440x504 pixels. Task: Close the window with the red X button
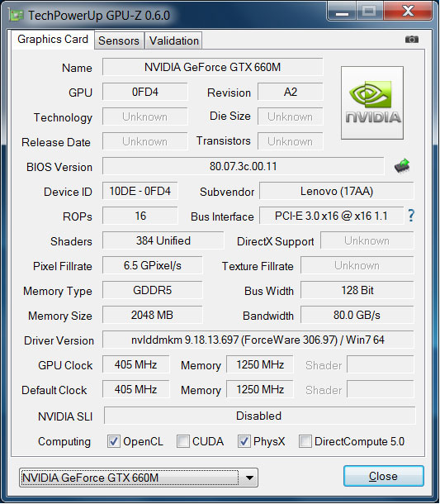[x=408, y=11]
